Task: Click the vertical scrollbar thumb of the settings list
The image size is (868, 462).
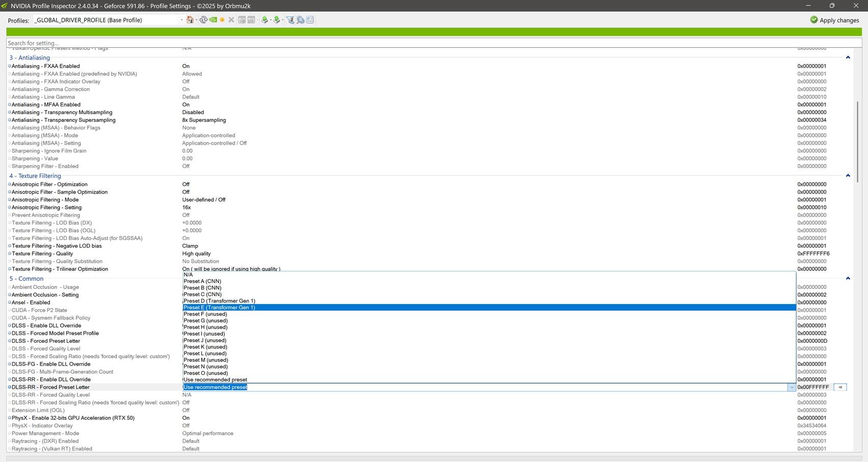Action: pyautogui.click(x=858, y=142)
